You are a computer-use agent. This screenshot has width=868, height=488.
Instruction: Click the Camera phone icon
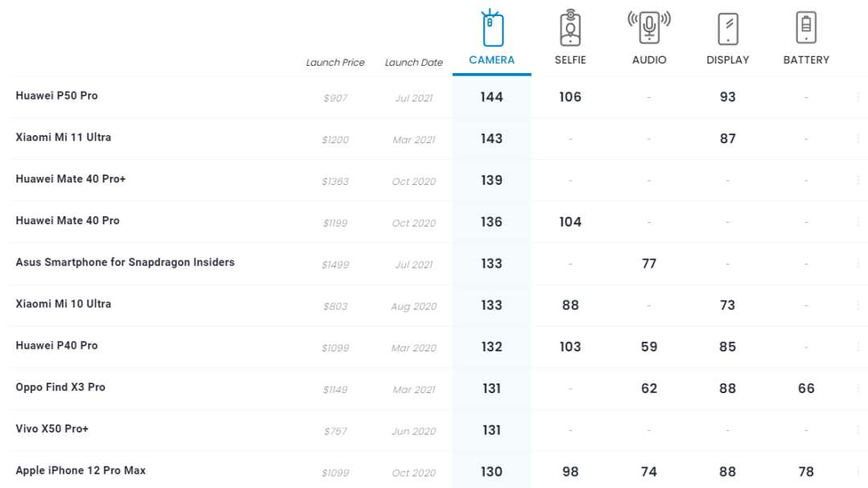492,29
